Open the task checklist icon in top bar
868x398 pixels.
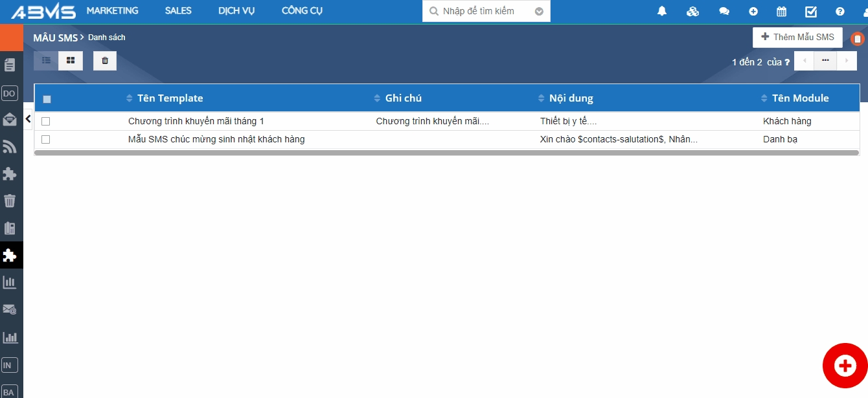[810, 11]
